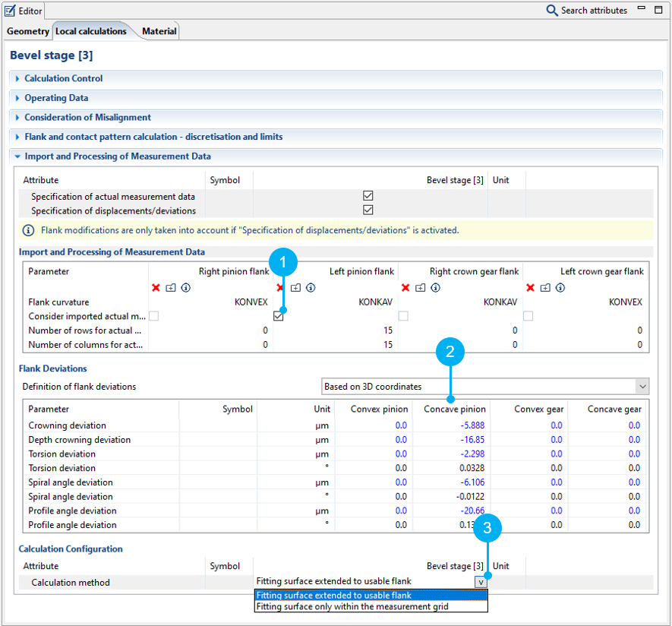Expand the Calculation Control section
Screen dimensions: 672x626
63,78
